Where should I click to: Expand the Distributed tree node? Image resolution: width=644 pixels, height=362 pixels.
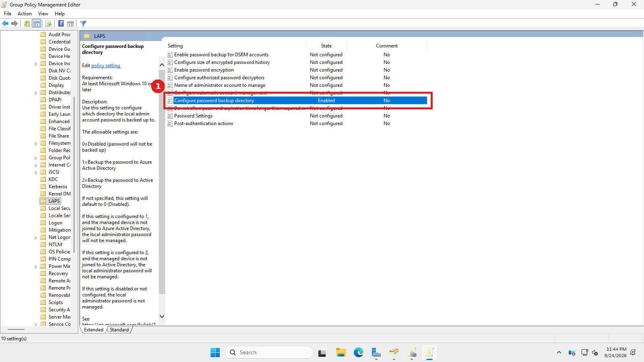pyautogui.click(x=36, y=93)
